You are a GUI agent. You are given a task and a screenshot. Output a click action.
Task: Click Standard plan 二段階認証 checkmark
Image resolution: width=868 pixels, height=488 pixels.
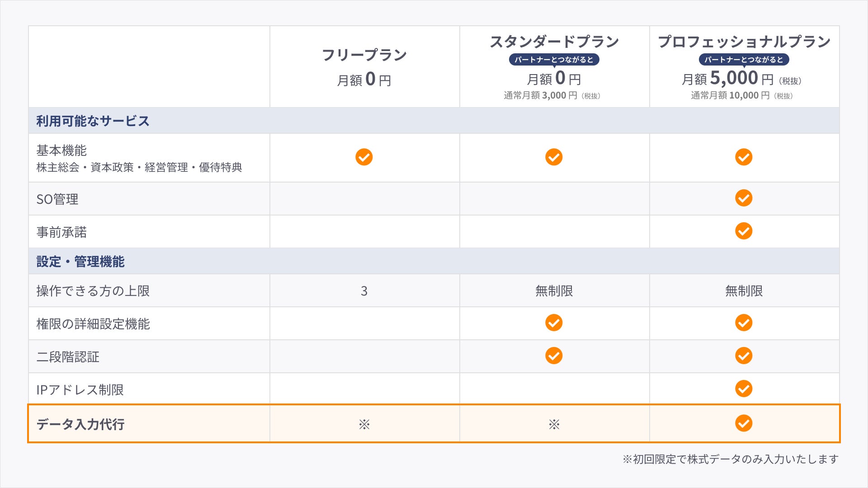554,356
